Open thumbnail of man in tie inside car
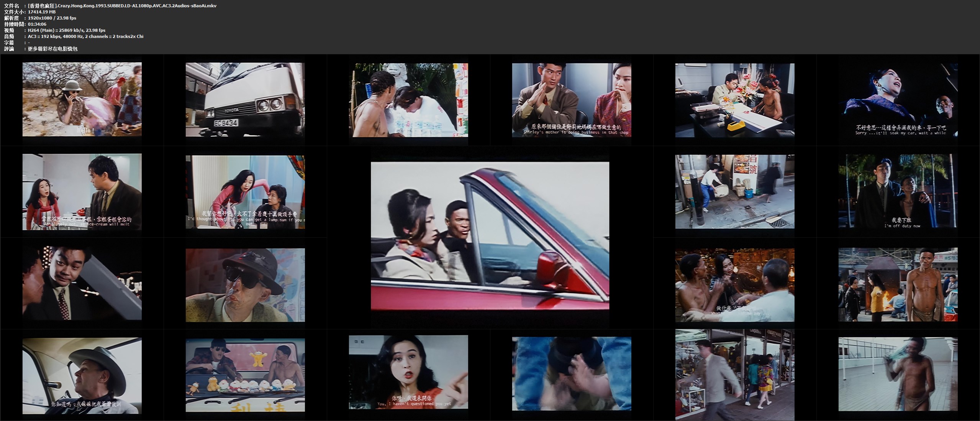This screenshot has width=980, height=421. click(x=82, y=283)
